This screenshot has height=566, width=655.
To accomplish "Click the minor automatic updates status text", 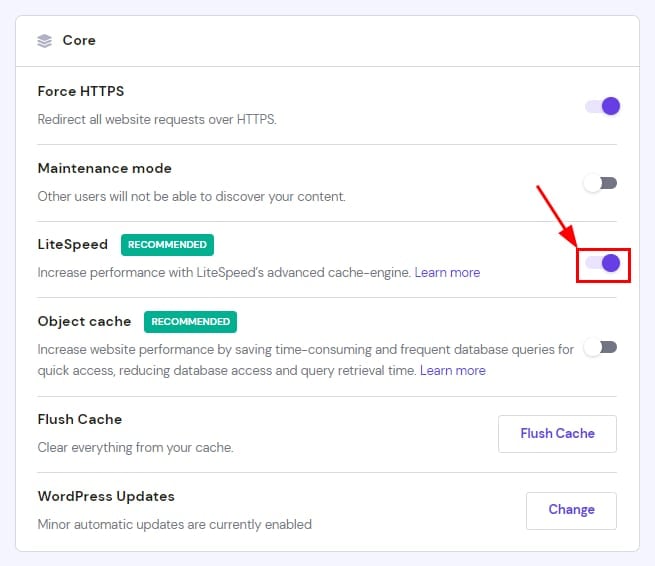I will (175, 524).
